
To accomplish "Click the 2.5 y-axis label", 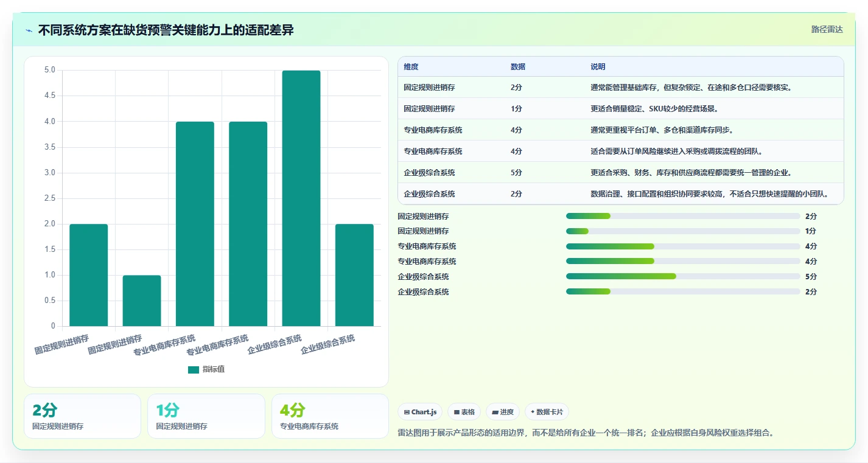I will pyautogui.click(x=50, y=198).
